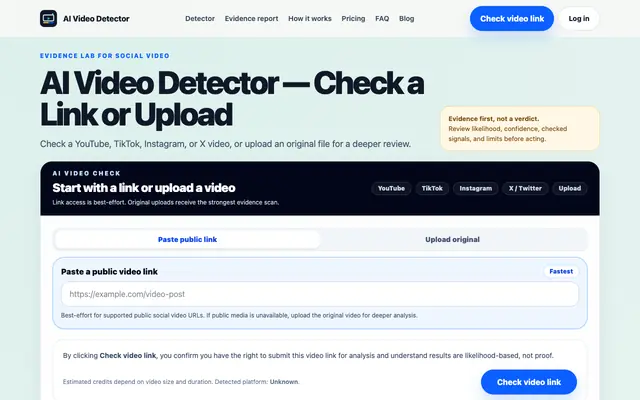Click the Upload chip in dark banner
Viewport: 640px width, 400px height.
pyautogui.click(x=569, y=188)
